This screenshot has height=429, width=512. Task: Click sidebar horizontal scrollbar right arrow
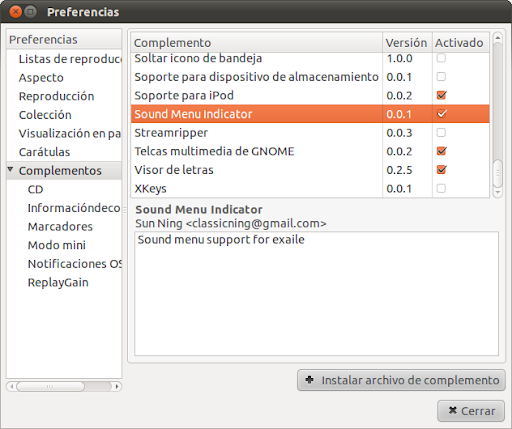click(x=117, y=387)
